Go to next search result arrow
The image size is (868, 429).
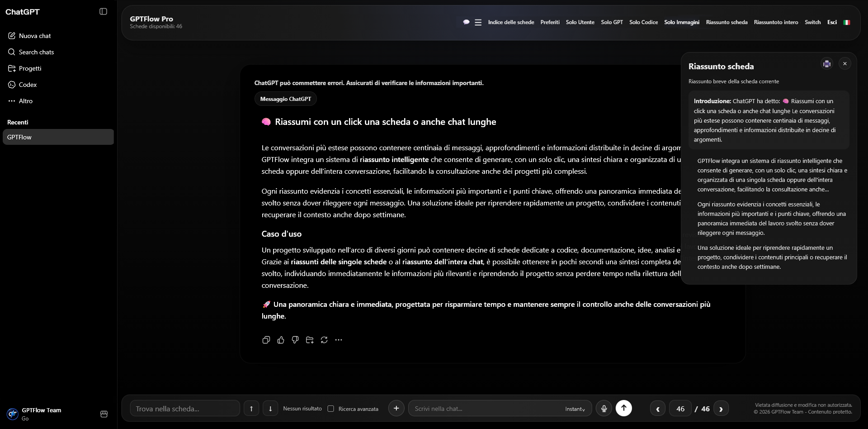tap(270, 409)
